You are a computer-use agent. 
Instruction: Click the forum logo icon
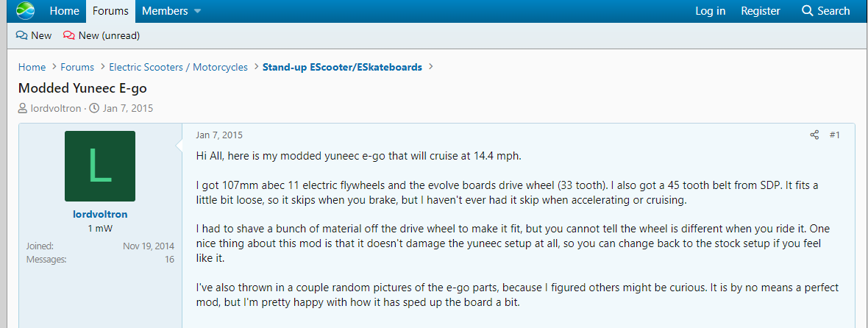[25, 11]
